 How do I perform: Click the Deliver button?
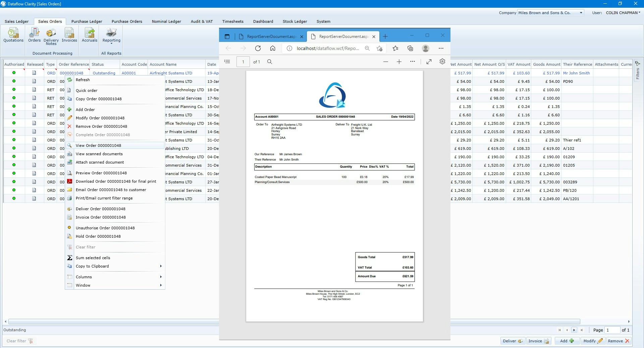pos(513,341)
